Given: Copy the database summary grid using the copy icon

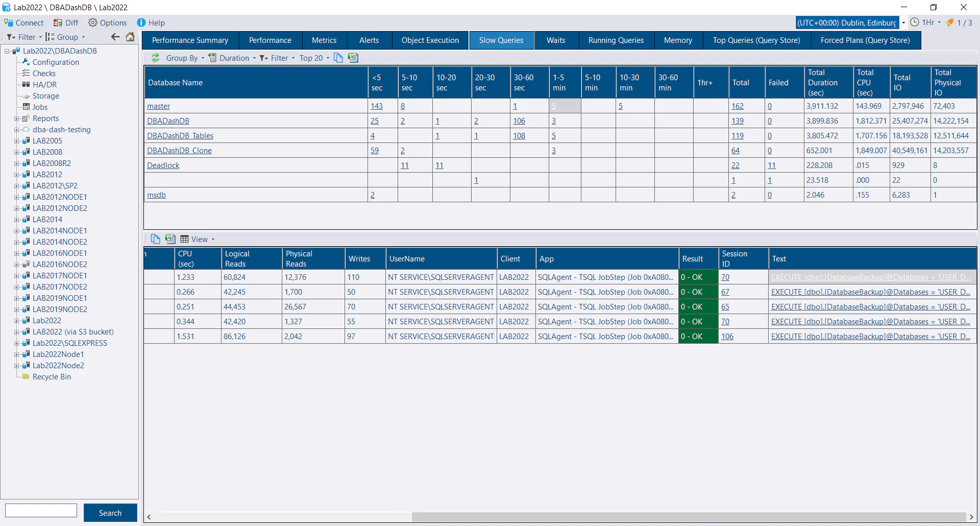Looking at the screenshot, I should click(338, 58).
